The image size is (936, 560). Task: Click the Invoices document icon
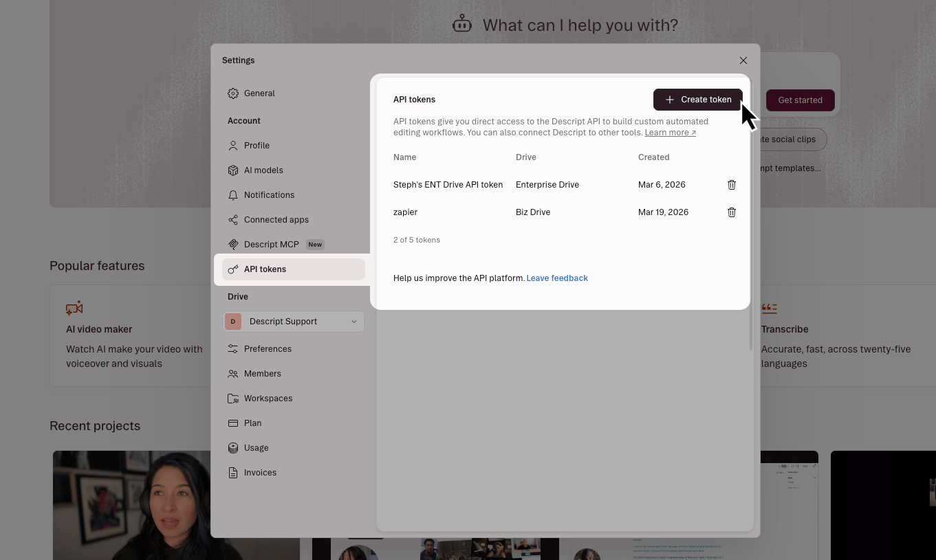(233, 473)
